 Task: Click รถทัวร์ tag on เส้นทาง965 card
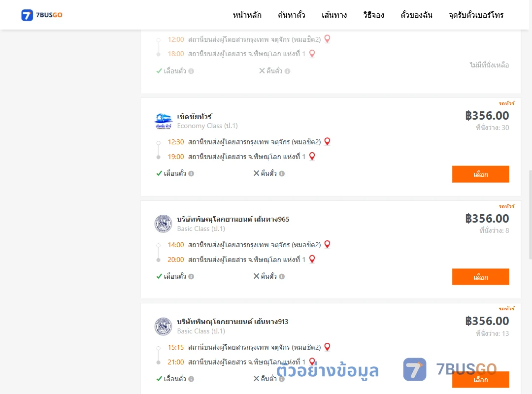[506, 206]
